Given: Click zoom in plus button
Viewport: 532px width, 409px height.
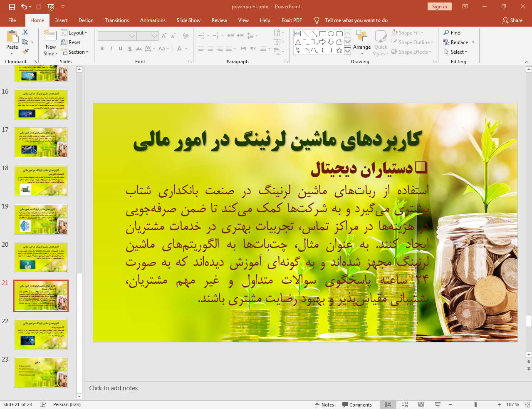Looking at the screenshot, I should coord(499,405).
